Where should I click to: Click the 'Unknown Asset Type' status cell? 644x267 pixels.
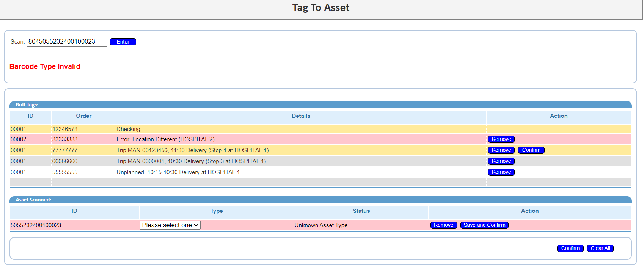coord(361,225)
